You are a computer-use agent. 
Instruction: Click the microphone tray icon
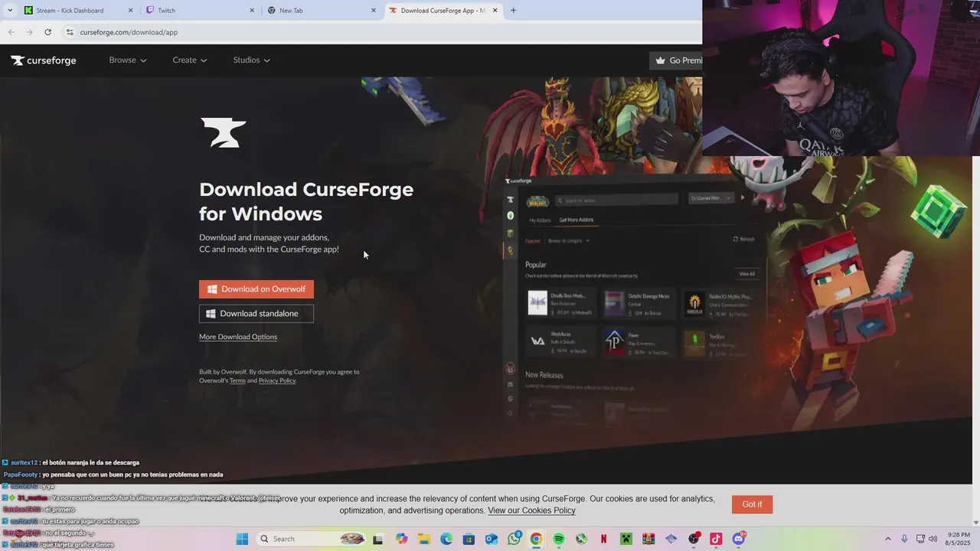pyautogui.click(x=904, y=539)
